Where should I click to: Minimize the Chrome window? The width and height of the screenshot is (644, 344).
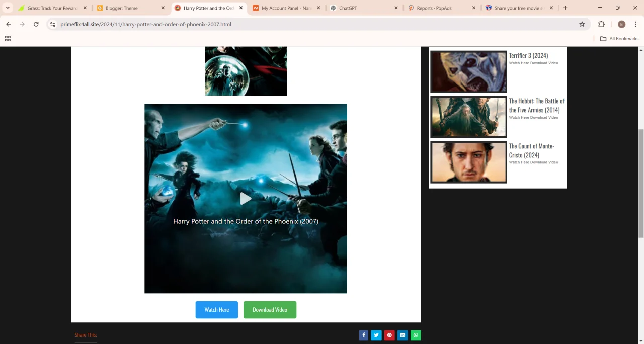600,8
